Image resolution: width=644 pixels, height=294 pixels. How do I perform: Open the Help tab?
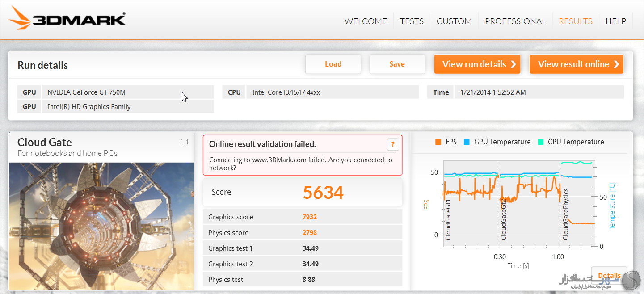tap(615, 21)
